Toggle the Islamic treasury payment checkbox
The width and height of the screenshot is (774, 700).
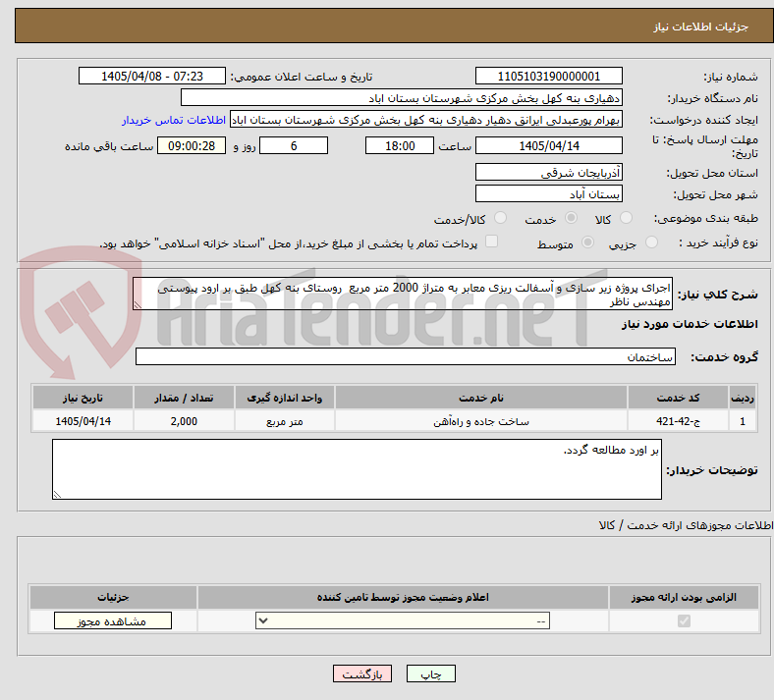[x=492, y=242]
